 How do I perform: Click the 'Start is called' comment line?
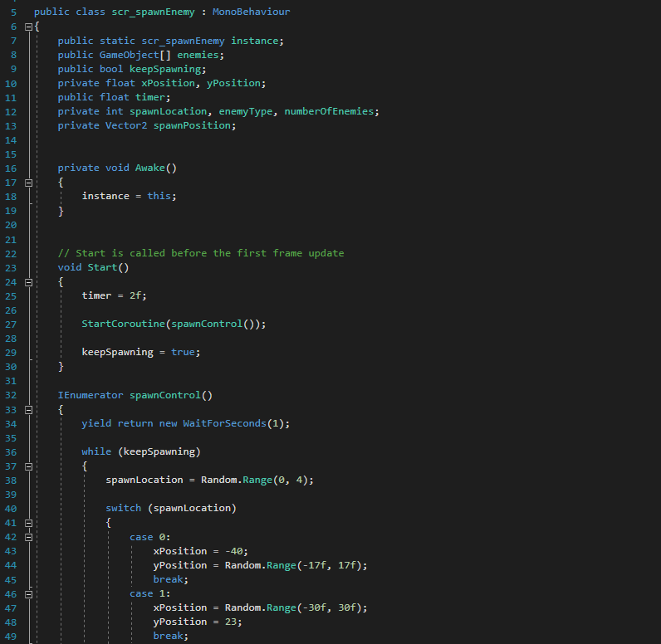(200, 253)
